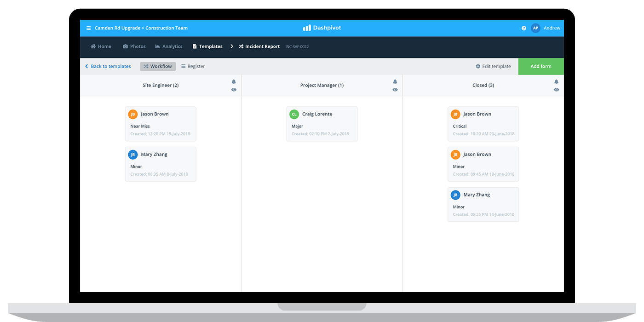The image size is (644, 322).
Task: Open Craig Lorente Major card
Action: pos(322,124)
